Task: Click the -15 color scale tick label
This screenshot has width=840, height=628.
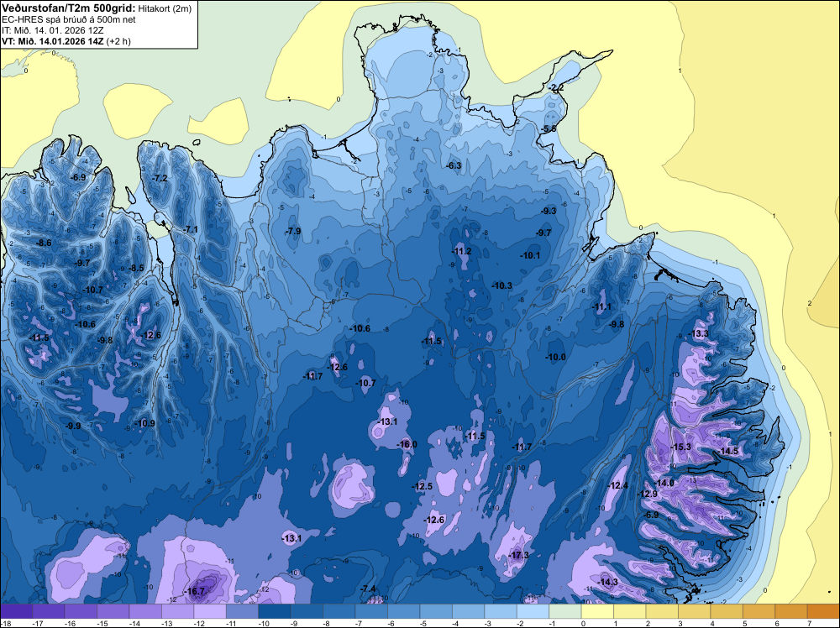Action: (x=102, y=623)
